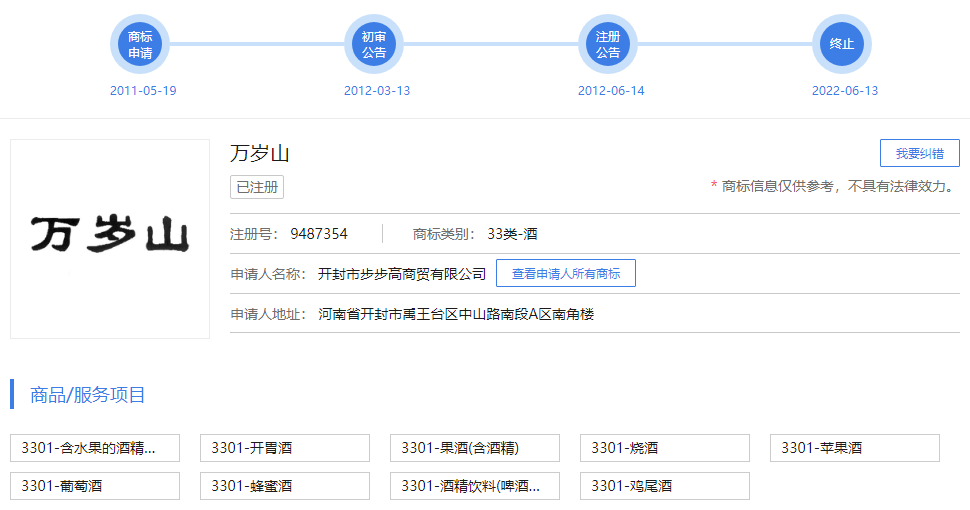Click the 3301-含水果的酒精... item
The image size is (970, 510).
click(95, 448)
